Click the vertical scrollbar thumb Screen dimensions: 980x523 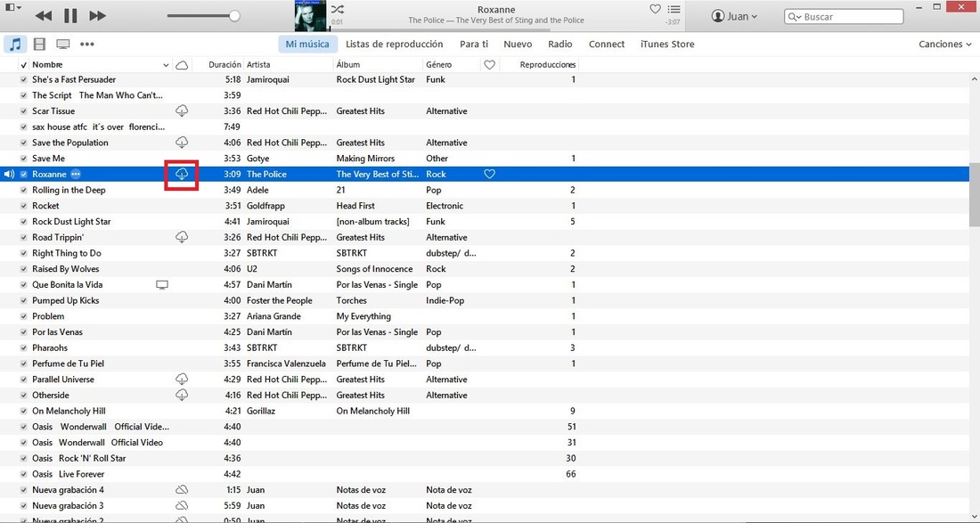975,195
